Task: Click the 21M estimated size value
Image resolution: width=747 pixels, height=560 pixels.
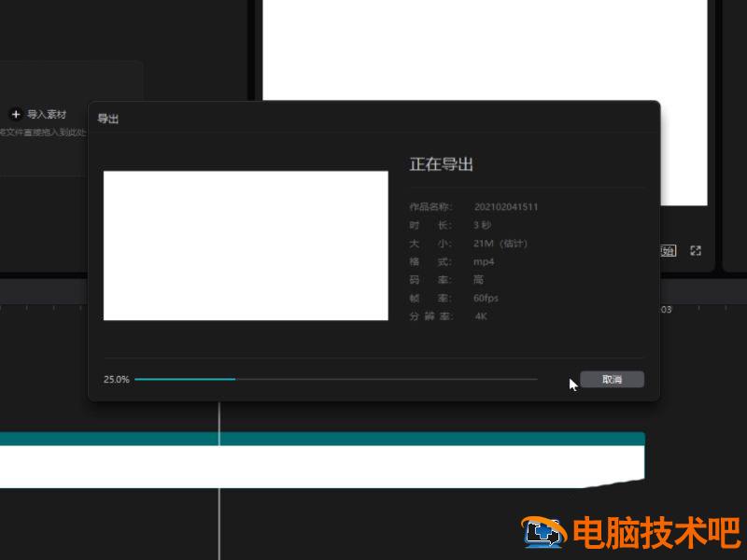Action: [x=500, y=243]
